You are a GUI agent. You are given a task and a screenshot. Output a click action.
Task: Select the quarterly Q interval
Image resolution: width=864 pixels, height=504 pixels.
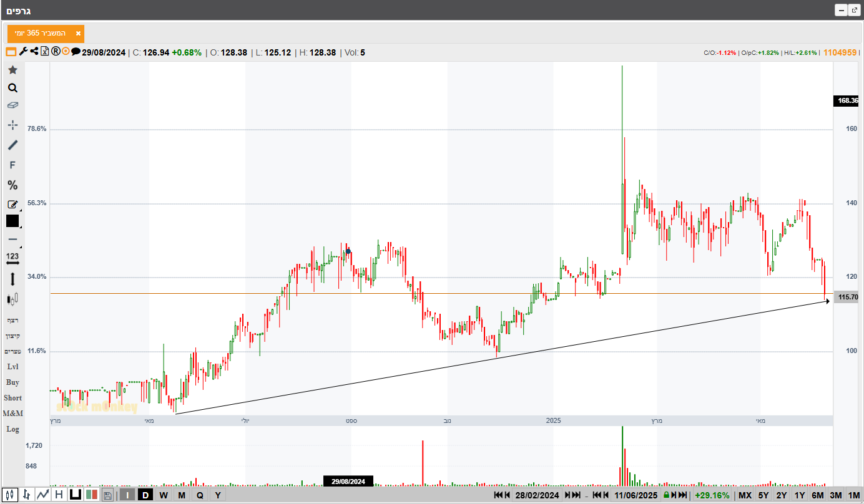[200, 495]
